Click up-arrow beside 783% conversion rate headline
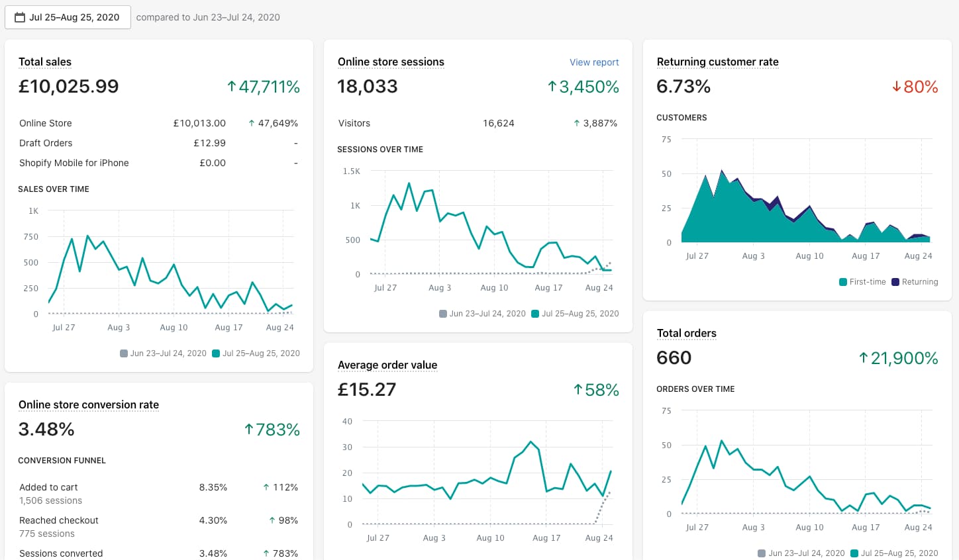The image size is (959, 560). pyautogui.click(x=249, y=429)
